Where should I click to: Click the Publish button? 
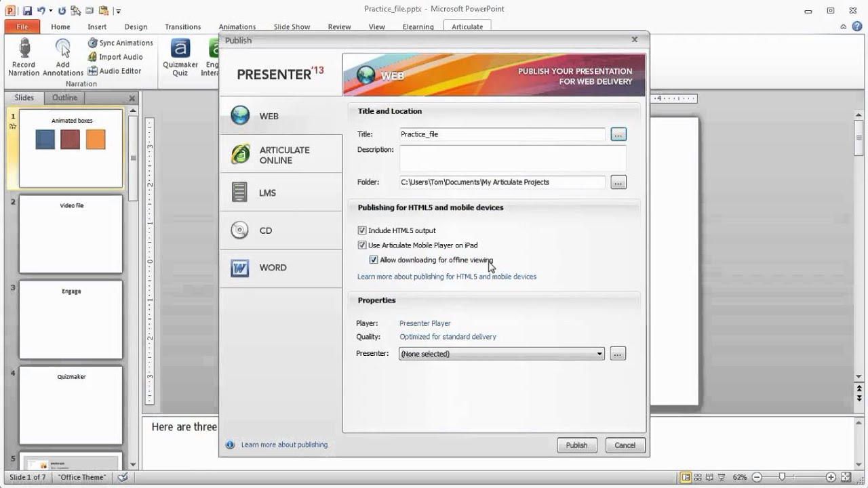pyautogui.click(x=576, y=445)
